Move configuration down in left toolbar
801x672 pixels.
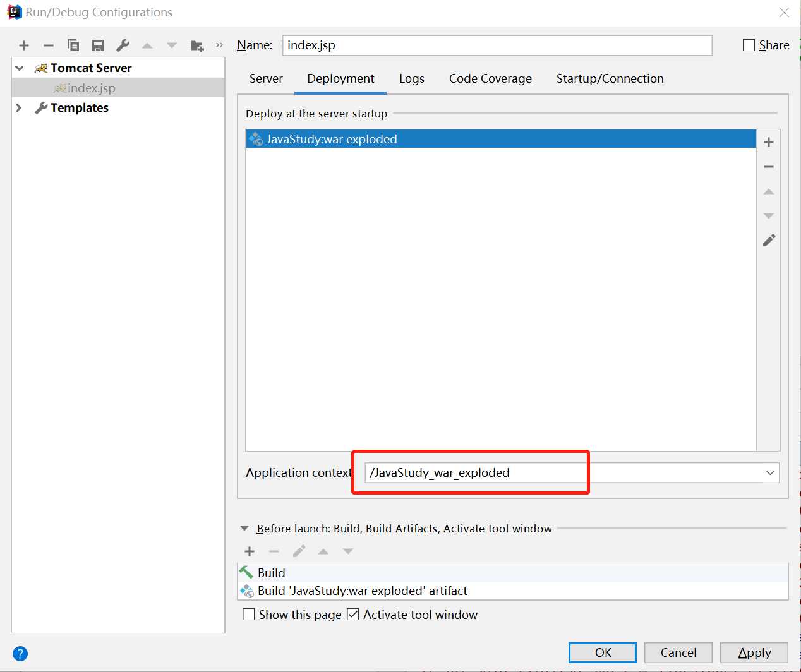[x=172, y=45]
